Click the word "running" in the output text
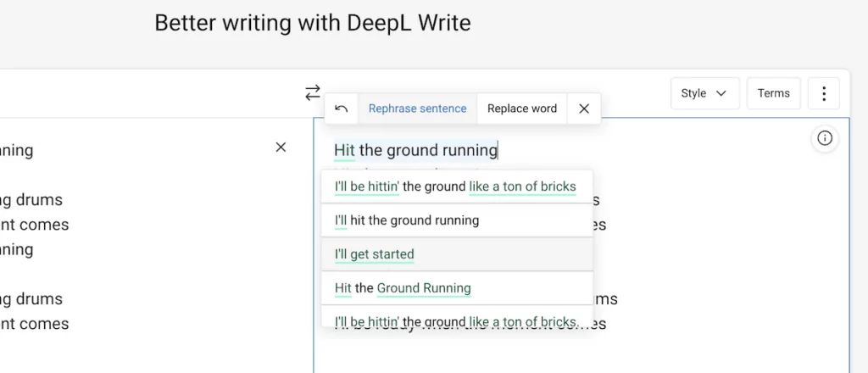The width and height of the screenshot is (868, 373). tap(470, 151)
